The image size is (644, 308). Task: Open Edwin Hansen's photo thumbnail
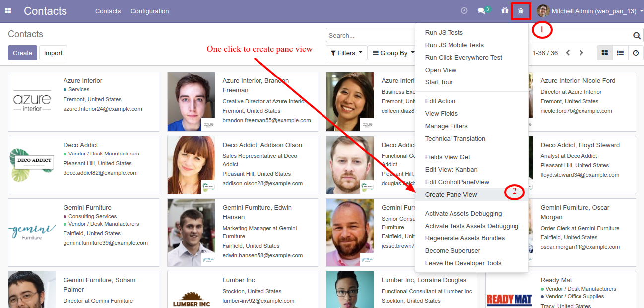[x=191, y=232]
